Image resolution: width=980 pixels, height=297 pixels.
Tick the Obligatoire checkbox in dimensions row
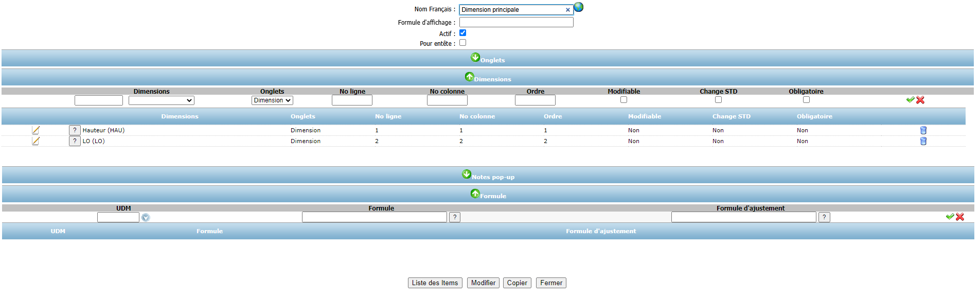tap(806, 100)
